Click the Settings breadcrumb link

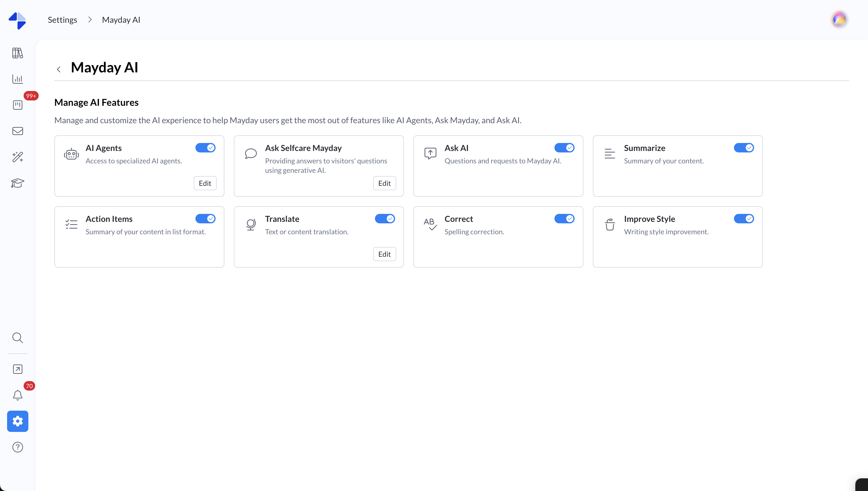(x=62, y=20)
